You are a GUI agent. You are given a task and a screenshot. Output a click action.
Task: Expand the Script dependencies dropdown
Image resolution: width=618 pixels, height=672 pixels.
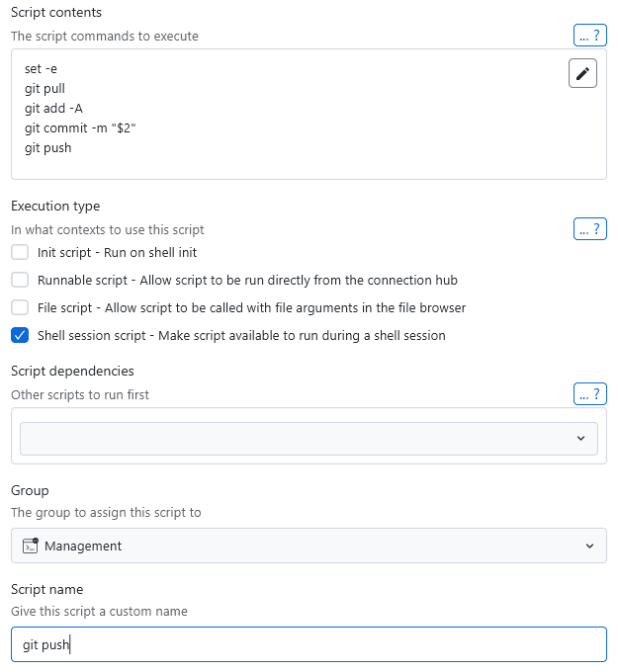(309, 438)
